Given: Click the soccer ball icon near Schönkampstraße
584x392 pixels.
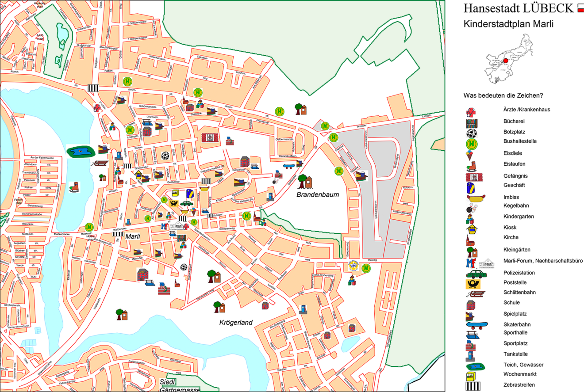Looking at the screenshot, I should pyautogui.click(x=165, y=155).
